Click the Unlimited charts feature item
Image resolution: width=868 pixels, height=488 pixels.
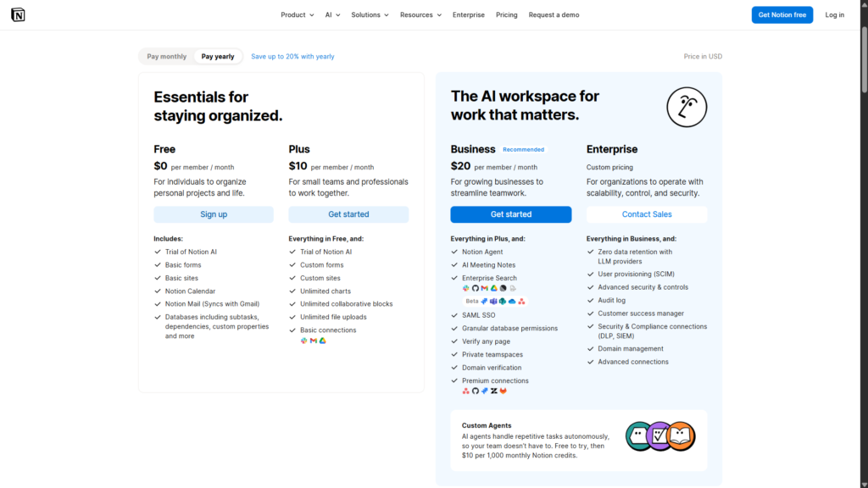325,291
